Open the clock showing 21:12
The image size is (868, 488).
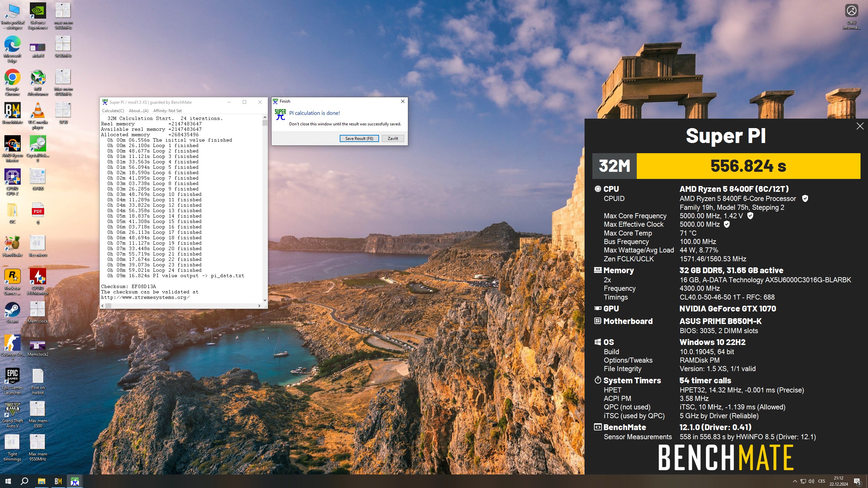839,481
